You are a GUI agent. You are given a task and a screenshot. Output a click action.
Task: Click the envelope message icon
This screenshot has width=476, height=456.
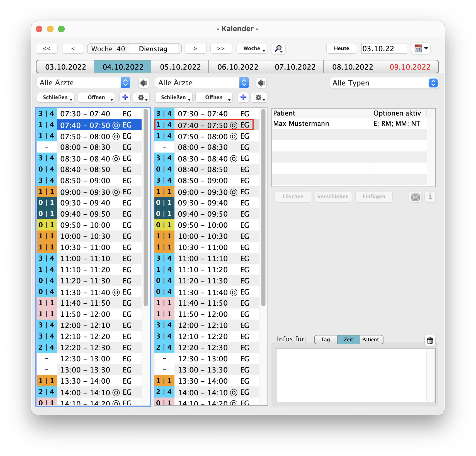pos(415,197)
